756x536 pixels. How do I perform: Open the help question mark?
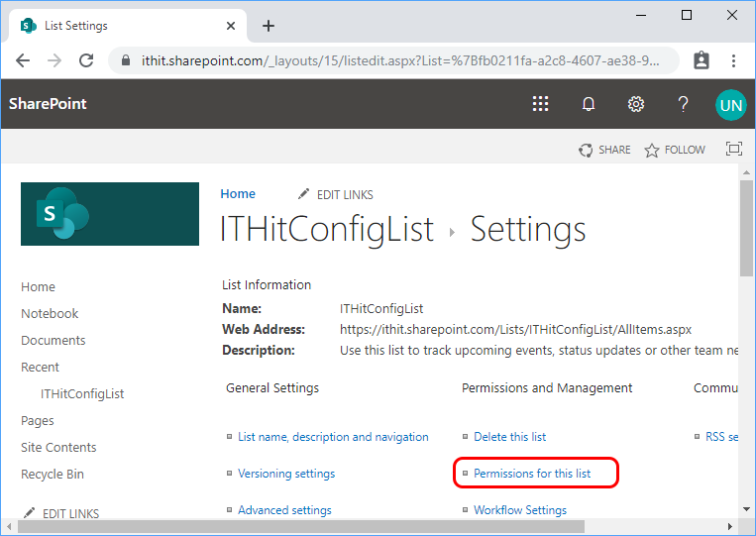click(x=683, y=104)
